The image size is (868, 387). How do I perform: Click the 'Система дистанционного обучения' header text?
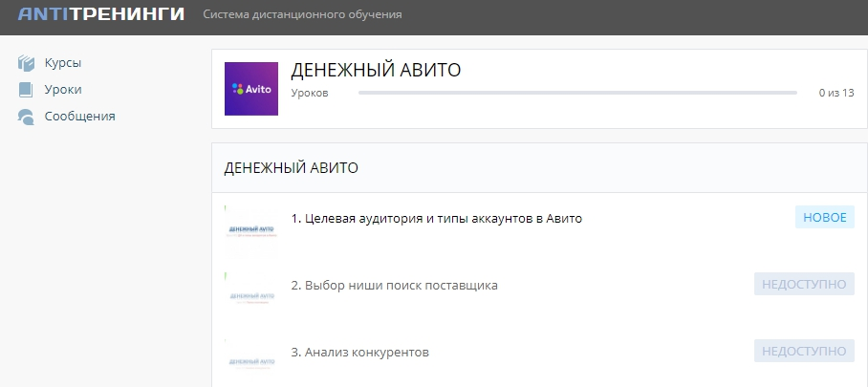302,14
